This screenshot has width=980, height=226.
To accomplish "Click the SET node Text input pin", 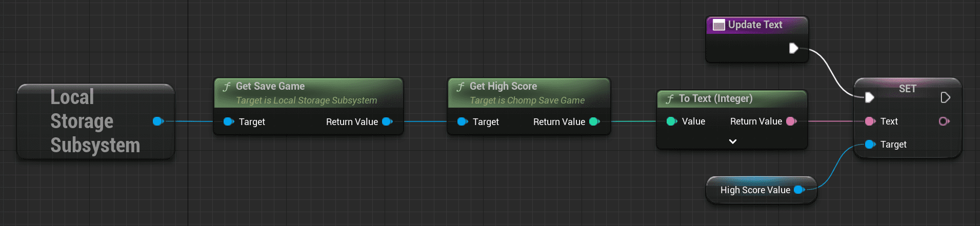I will [x=870, y=121].
